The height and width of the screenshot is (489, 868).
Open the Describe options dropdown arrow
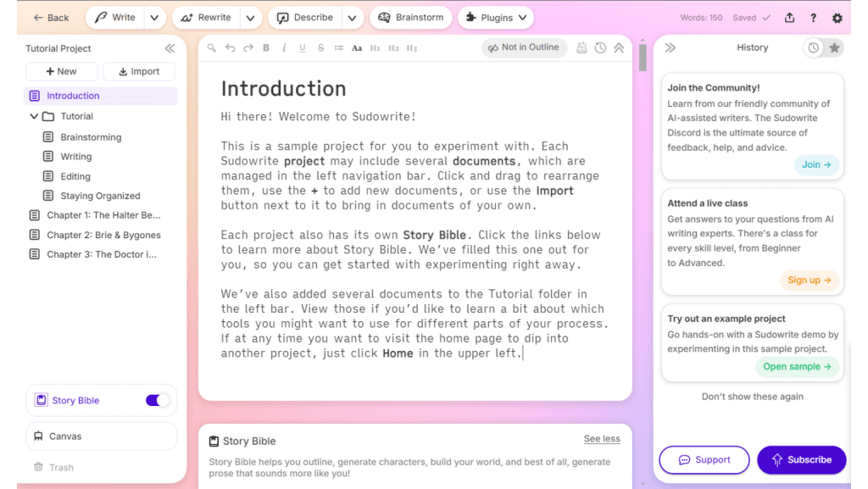pyautogui.click(x=352, y=18)
